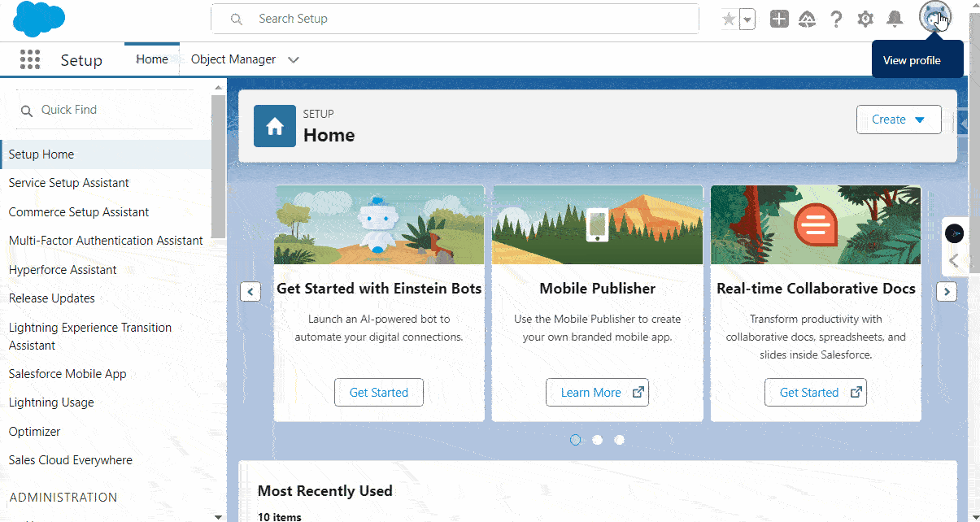The height and width of the screenshot is (522, 980).
Task: Open the App Launcher grid icon
Action: point(30,59)
